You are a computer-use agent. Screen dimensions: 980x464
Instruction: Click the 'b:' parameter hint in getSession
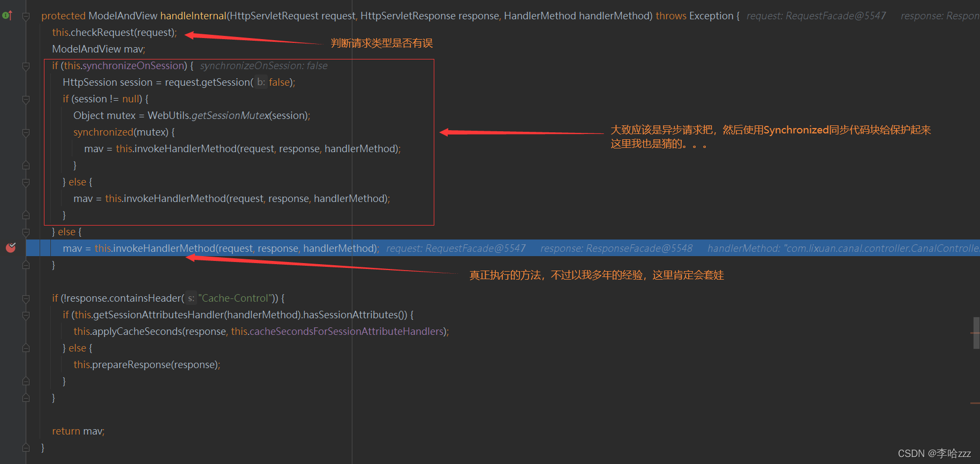pyautogui.click(x=261, y=83)
